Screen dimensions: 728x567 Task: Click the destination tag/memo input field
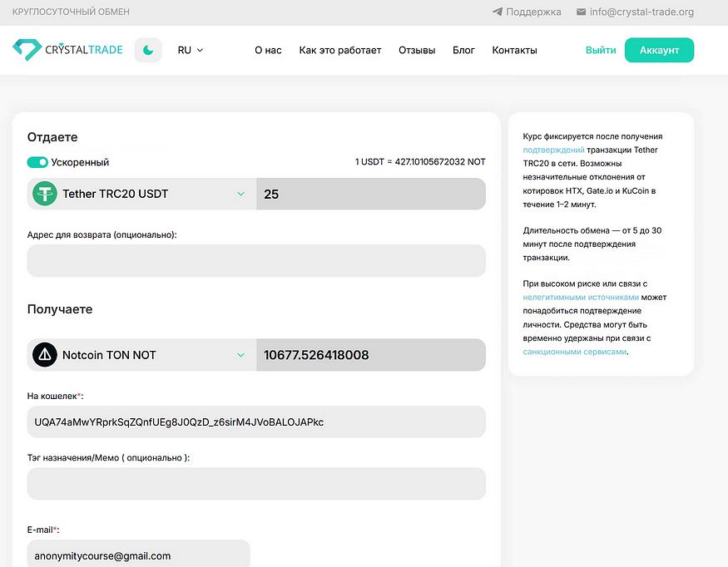pyautogui.click(x=256, y=484)
